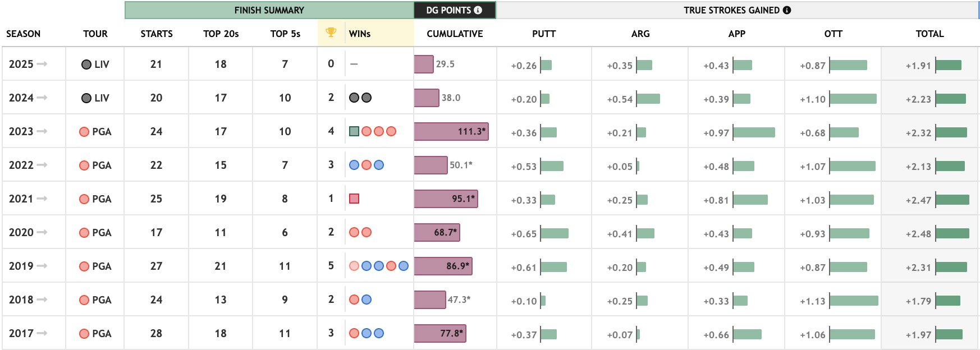Viewport: 980px width, 350px height.
Task: Click the 2023 cumulative points bar 111.3
Action: [451, 131]
